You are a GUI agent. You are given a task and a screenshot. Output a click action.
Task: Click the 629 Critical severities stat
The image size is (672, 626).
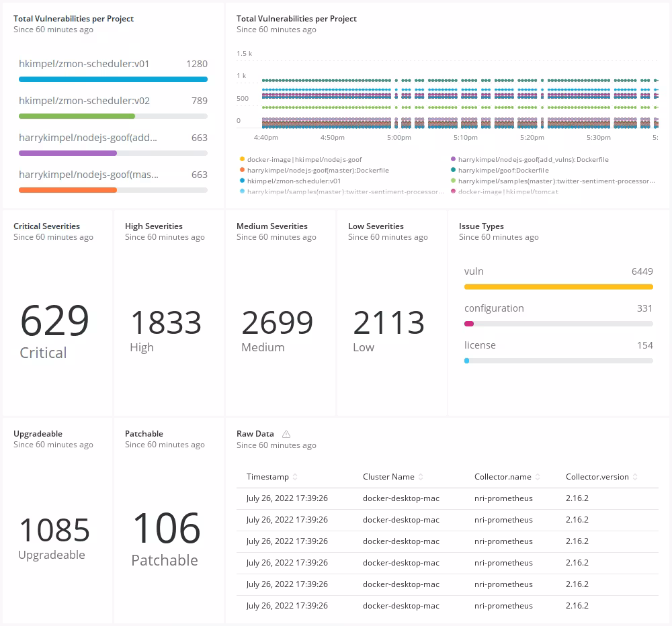point(54,320)
